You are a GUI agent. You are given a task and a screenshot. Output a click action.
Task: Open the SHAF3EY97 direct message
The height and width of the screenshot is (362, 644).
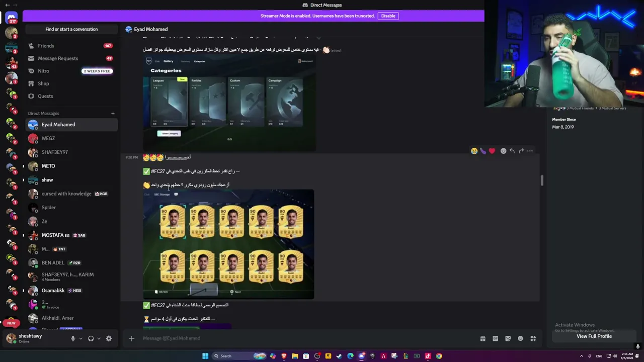click(71, 152)
